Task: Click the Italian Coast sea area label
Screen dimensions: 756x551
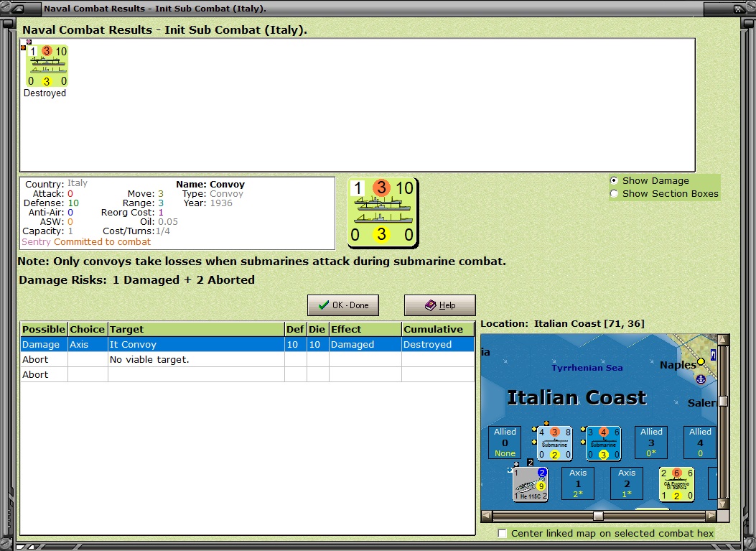Action: (577, 397)
